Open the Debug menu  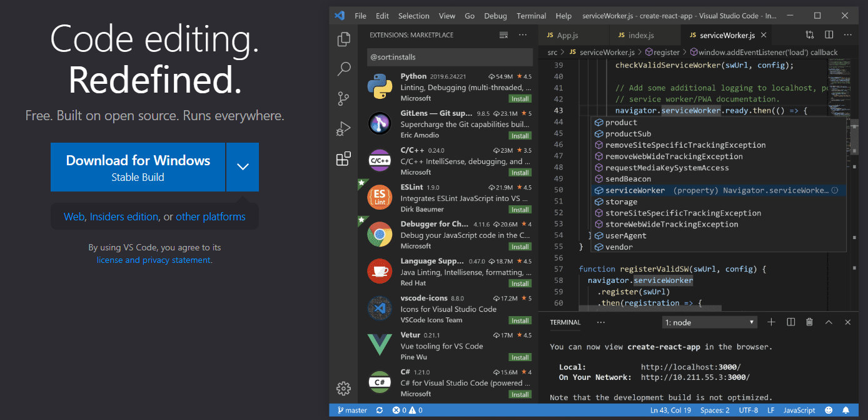click(495, 16)
